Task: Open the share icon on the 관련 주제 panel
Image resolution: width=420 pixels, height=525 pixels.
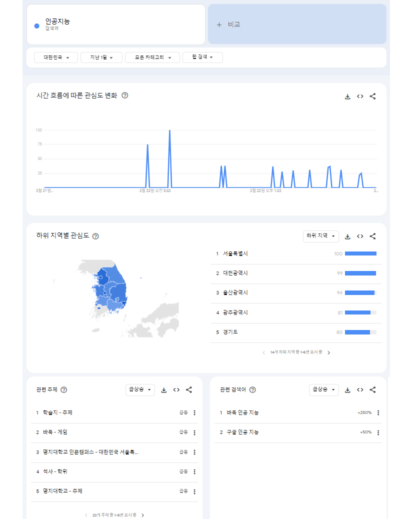Action: (x=189, y=389)
